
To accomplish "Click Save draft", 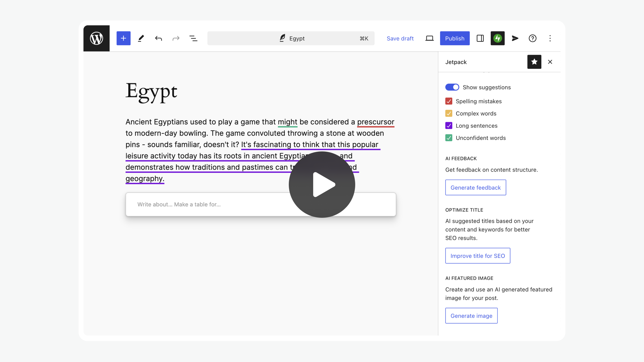I will (x=400, y=38).
